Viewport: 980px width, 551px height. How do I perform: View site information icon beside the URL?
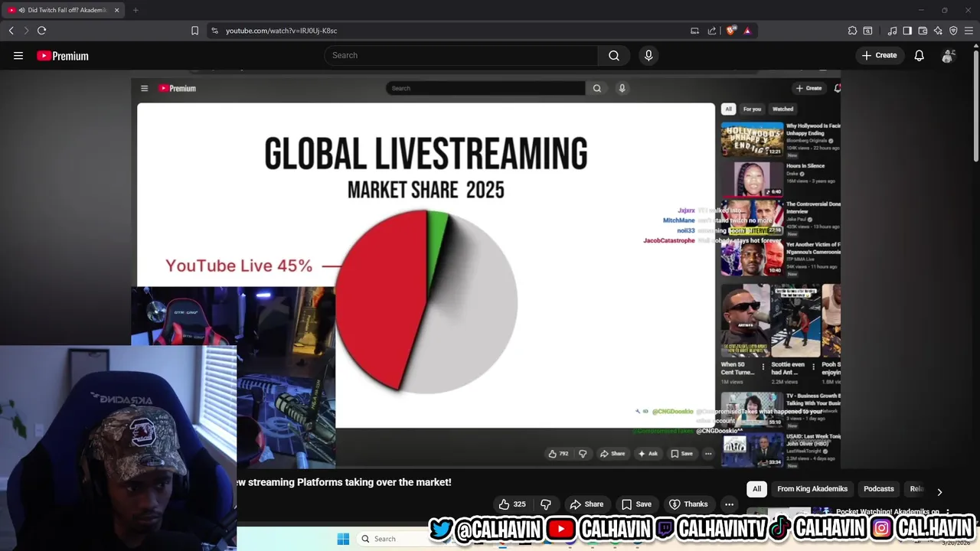[214, 31]
